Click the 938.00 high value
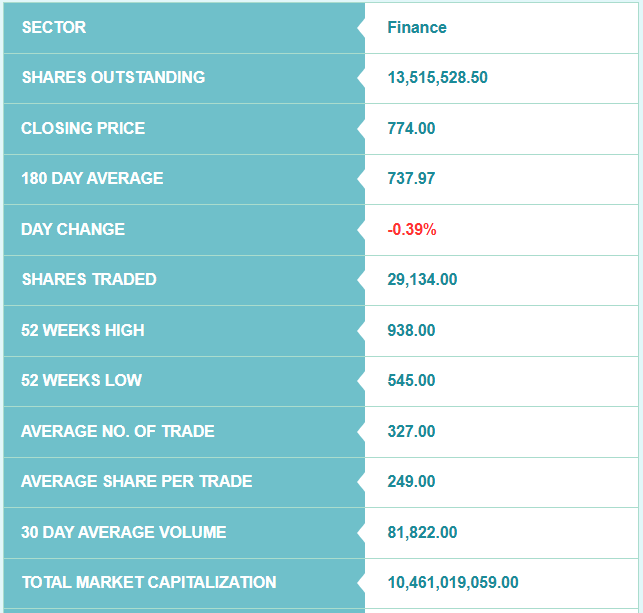The image size is (643, 613). (411, 331)
